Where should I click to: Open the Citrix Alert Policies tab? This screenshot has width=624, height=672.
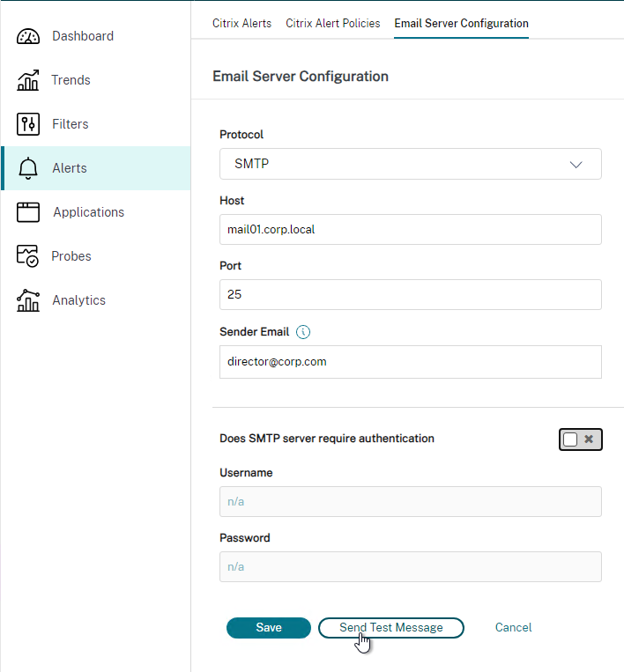(333, 23)
